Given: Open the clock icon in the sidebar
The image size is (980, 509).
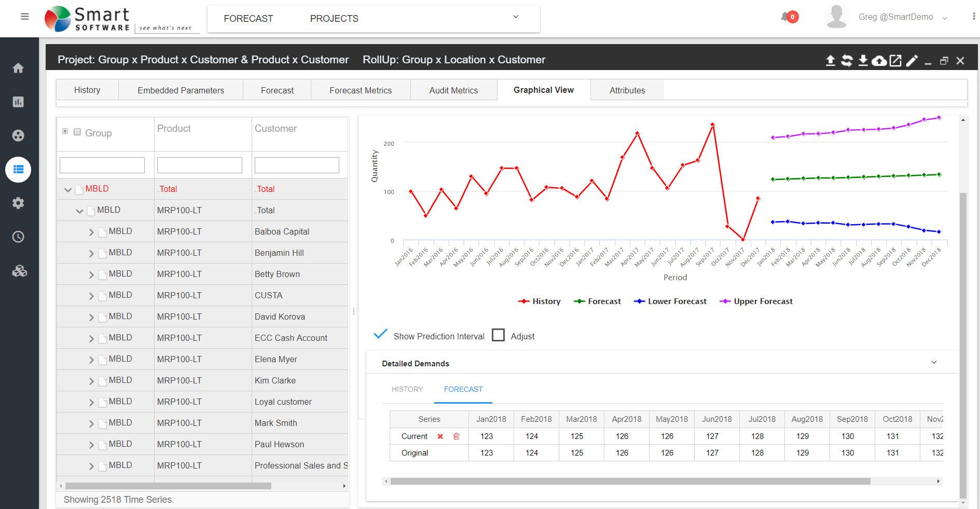Looking at the screenshot, I should (18, 237).
